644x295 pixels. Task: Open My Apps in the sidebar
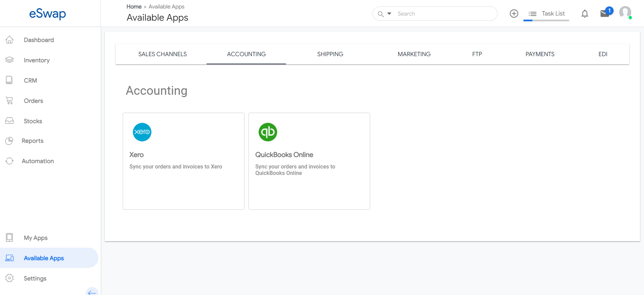(35, 238)
